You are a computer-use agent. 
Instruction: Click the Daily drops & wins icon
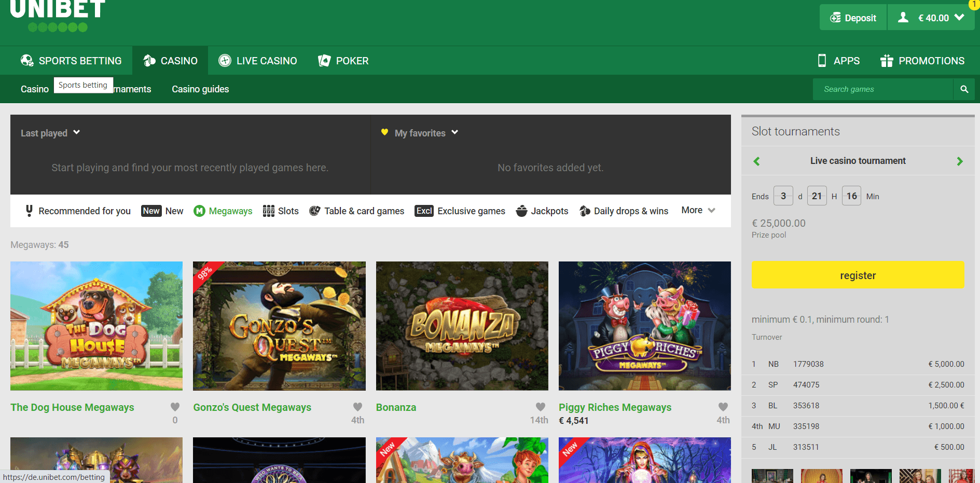585,211
